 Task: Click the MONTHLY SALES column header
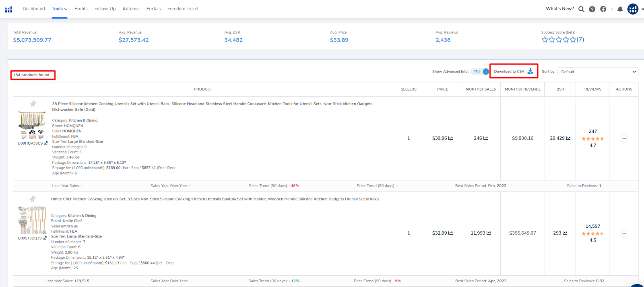point(481,89)
